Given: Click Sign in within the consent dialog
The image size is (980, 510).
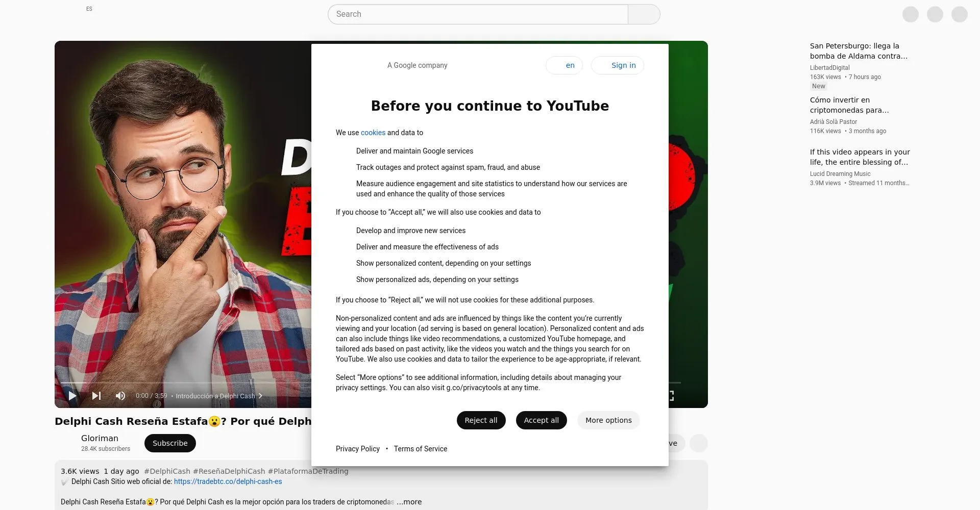Looking at the screenshot, I should tap(618, 65).
